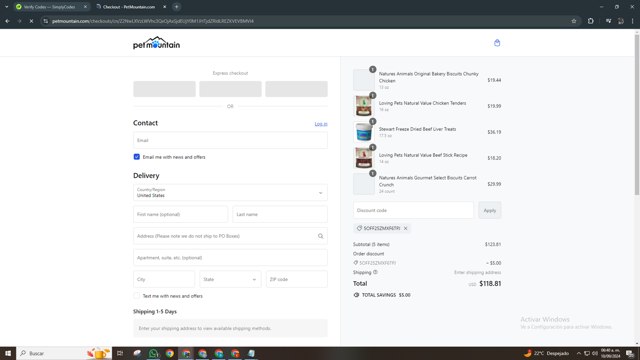Click the Last name field

click(280, 214)
